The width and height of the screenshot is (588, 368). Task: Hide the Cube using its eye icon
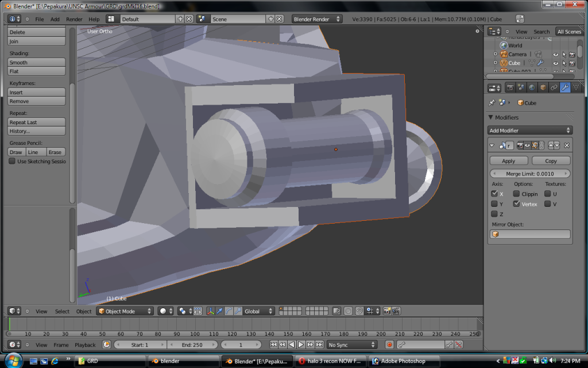pos(556,63)
